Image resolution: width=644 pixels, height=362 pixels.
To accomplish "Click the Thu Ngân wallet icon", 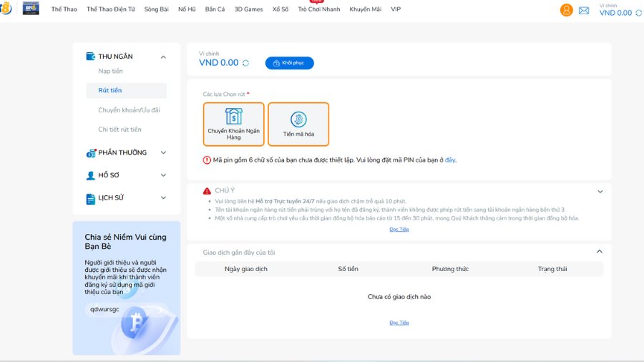I will click(90, 57).
